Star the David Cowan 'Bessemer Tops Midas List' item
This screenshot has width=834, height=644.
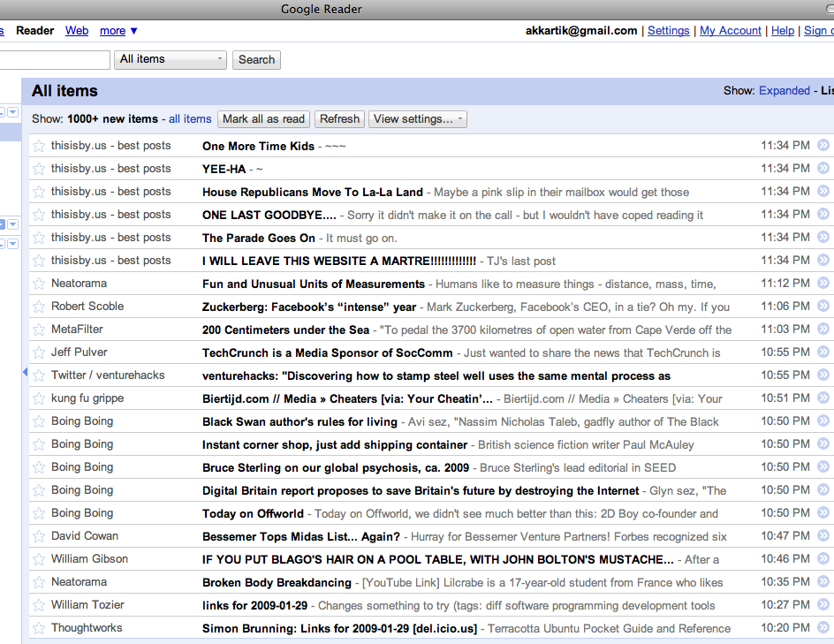[39, 536]
